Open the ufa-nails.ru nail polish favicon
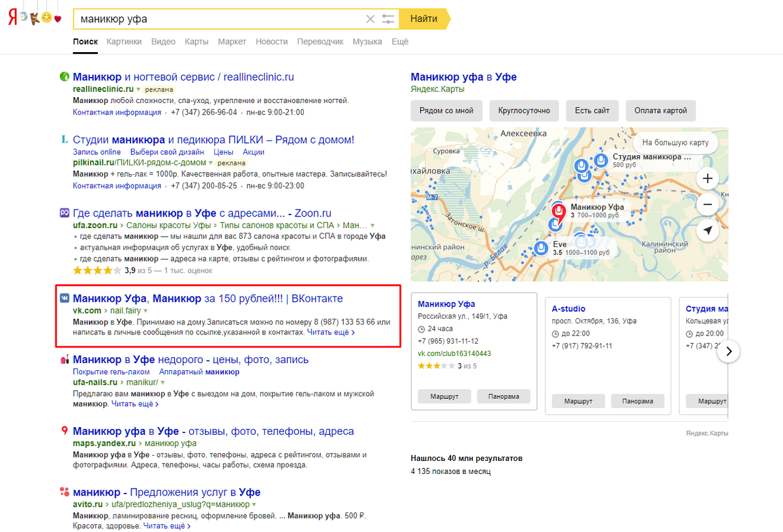Screen dimensions: 783x532 pos(65,359)
